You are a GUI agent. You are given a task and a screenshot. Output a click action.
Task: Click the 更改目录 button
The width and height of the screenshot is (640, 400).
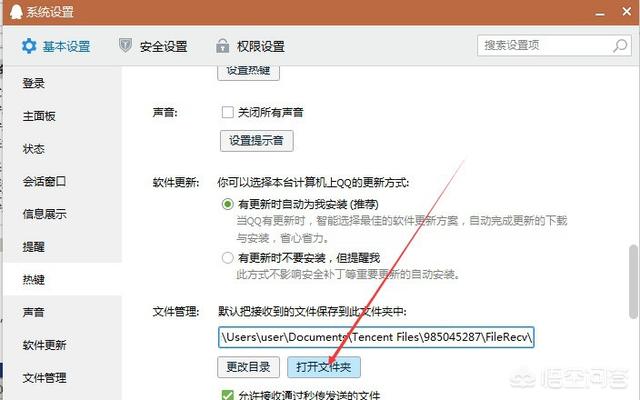(248, 367)
